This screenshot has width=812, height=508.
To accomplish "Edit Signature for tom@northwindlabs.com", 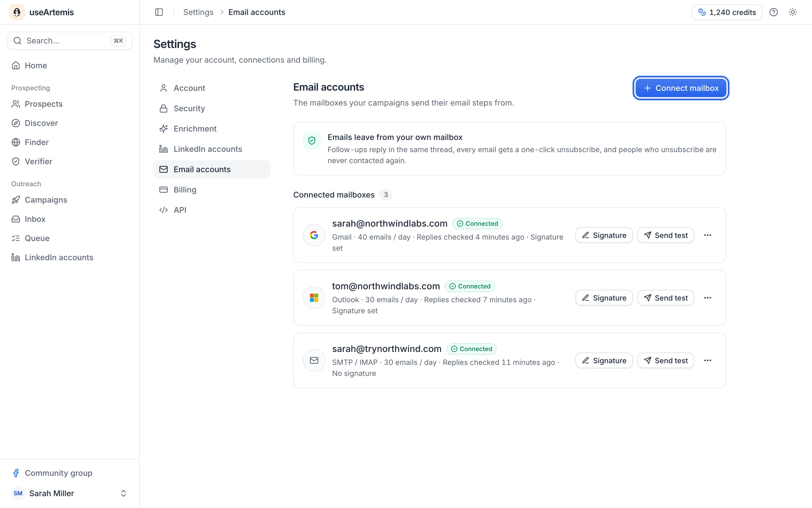I will point(604,298).
